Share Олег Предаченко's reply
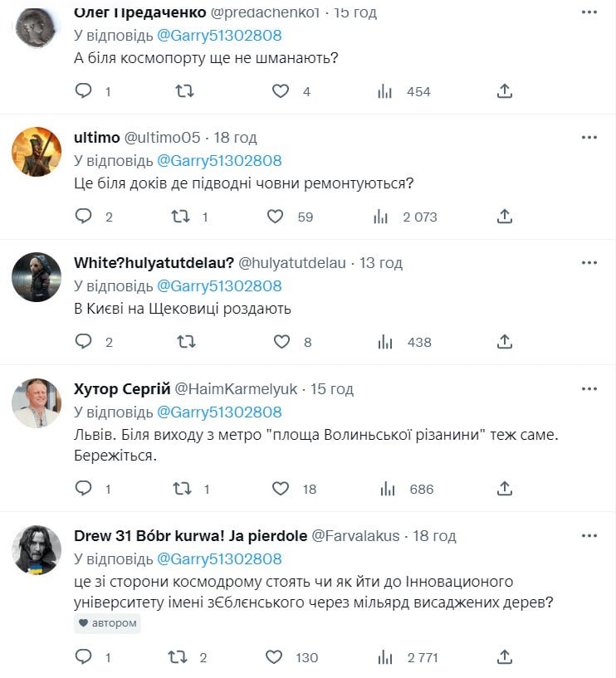This screenshot has width=616, height=678. 504,91
